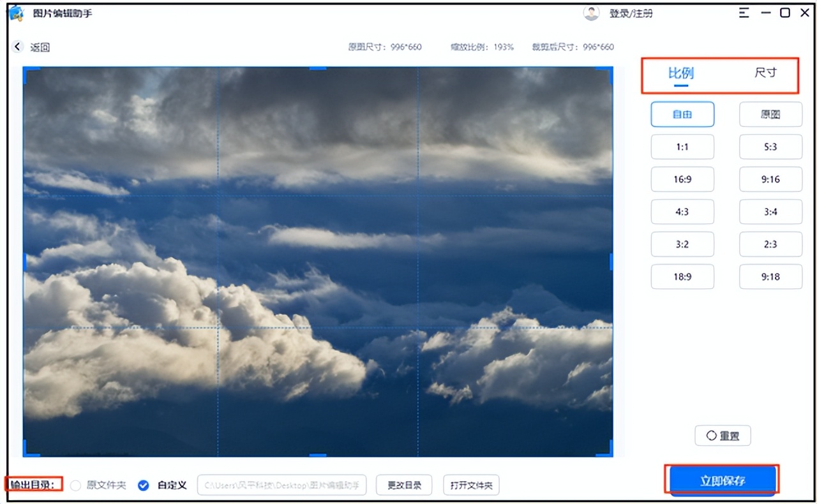817x504 pixels.
Task: Apply the 3:2 crop ratio
Action: (682, 244)
